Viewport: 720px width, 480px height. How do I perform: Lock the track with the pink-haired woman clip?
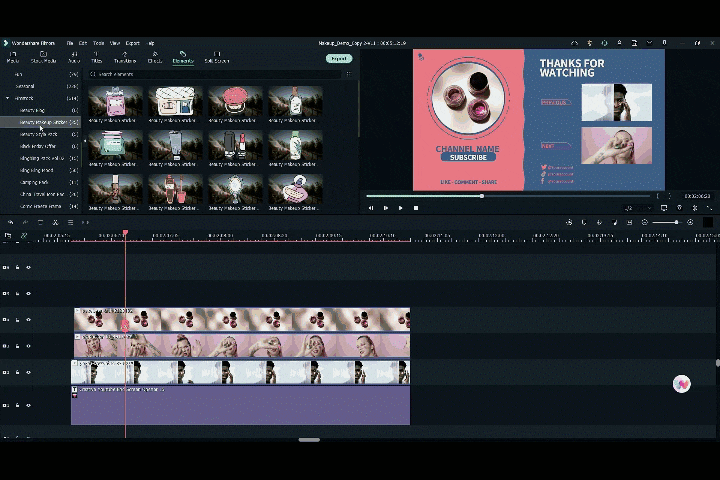[17, 346]
